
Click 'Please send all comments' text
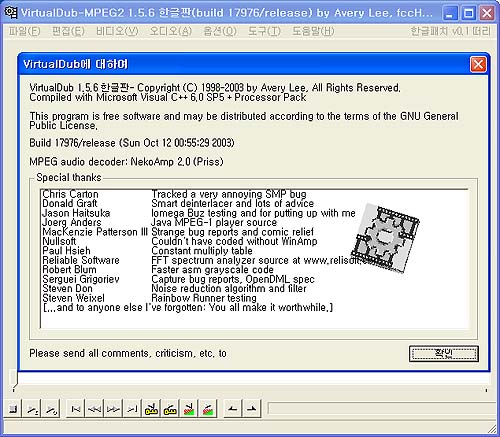128,353
